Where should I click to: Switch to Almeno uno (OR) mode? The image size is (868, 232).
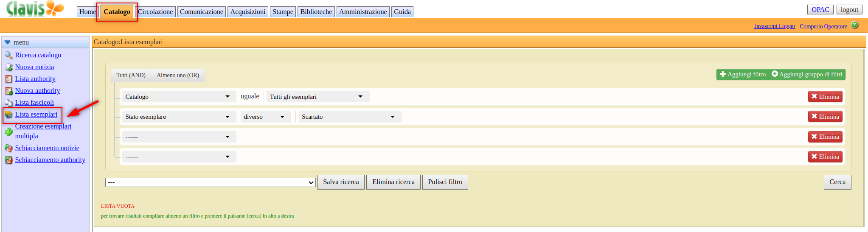[x=178, y=75]
